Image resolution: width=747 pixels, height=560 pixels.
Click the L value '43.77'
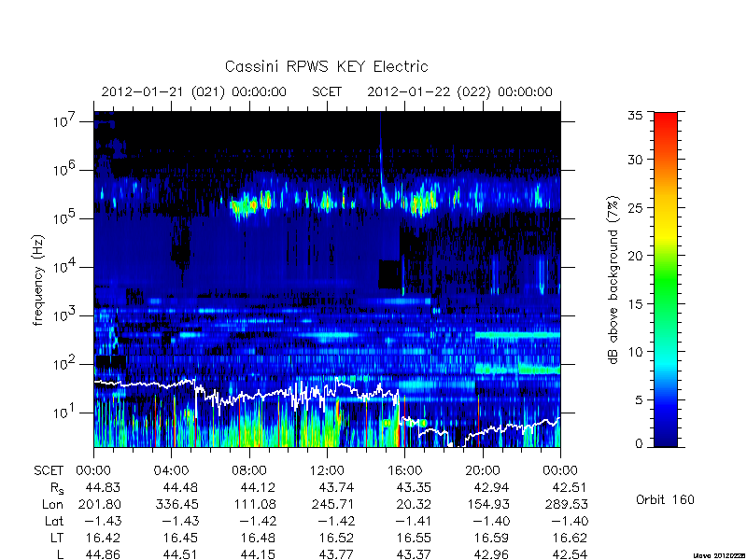tap(336, 554)
